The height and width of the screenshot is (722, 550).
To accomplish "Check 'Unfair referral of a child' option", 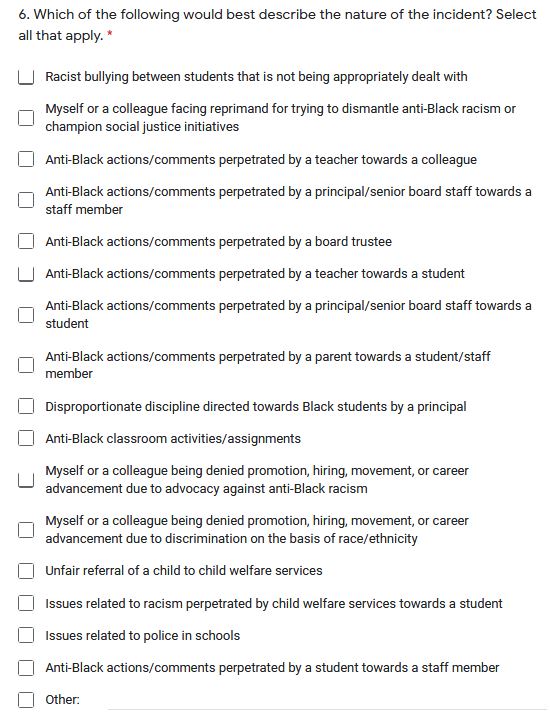I will tap(26, 571).
